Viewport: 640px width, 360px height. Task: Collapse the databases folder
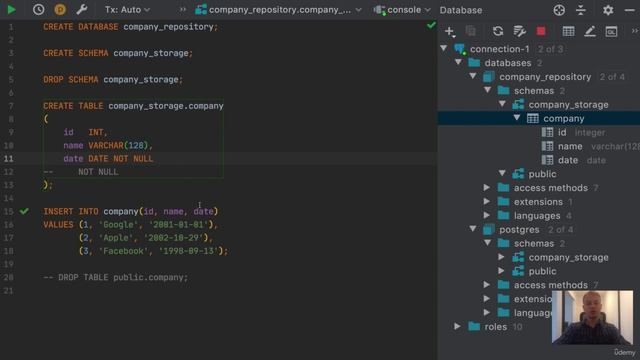(x=459, y=62)
